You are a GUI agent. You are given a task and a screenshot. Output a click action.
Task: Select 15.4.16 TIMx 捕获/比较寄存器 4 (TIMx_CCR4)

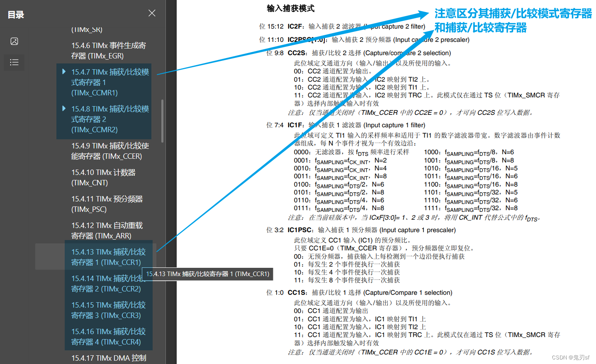click(108, 337)
